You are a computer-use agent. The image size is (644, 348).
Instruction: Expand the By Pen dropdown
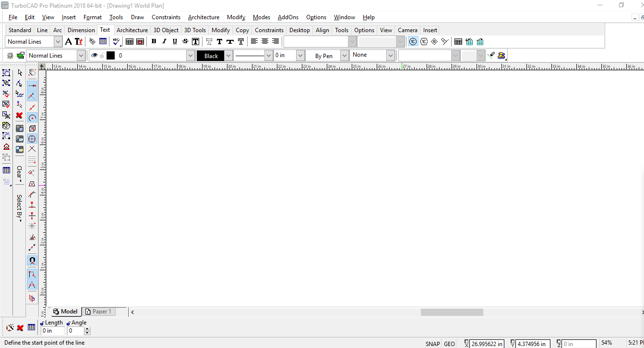pos(345,56)
